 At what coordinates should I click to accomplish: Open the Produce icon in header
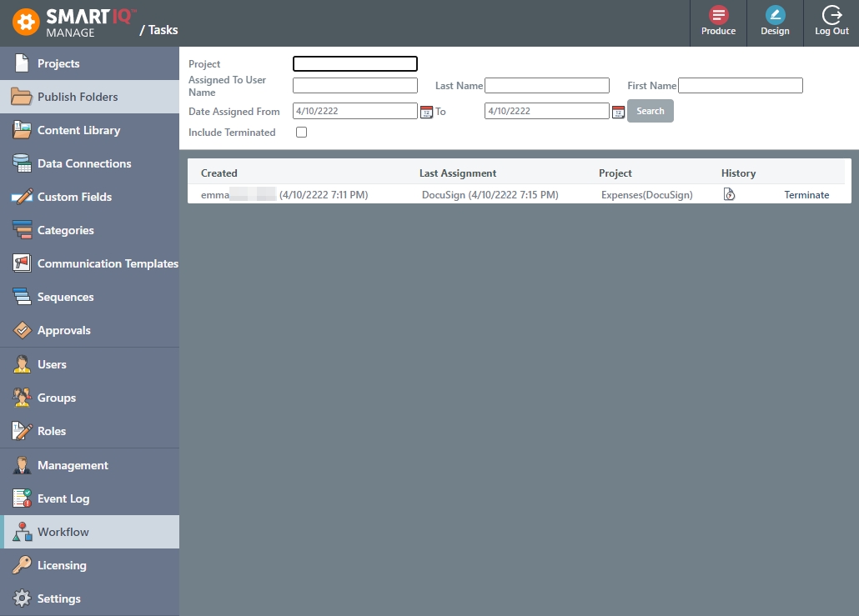click(x=718, y=15)
